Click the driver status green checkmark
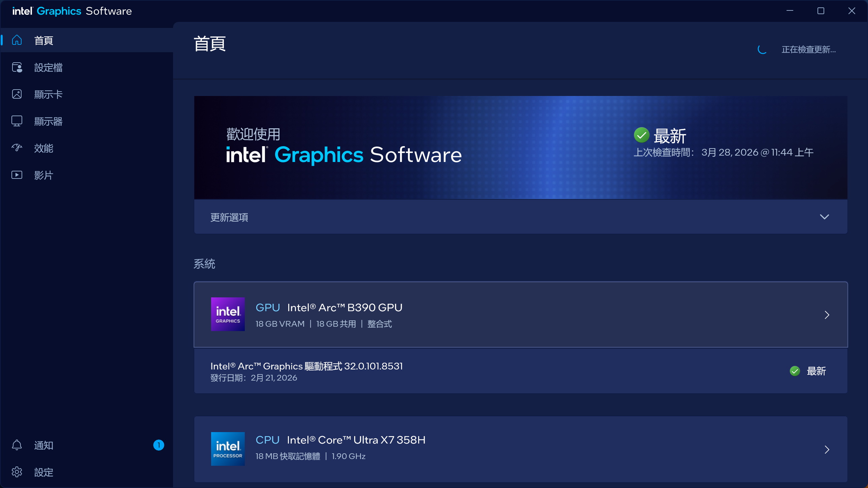 (795, 371)
